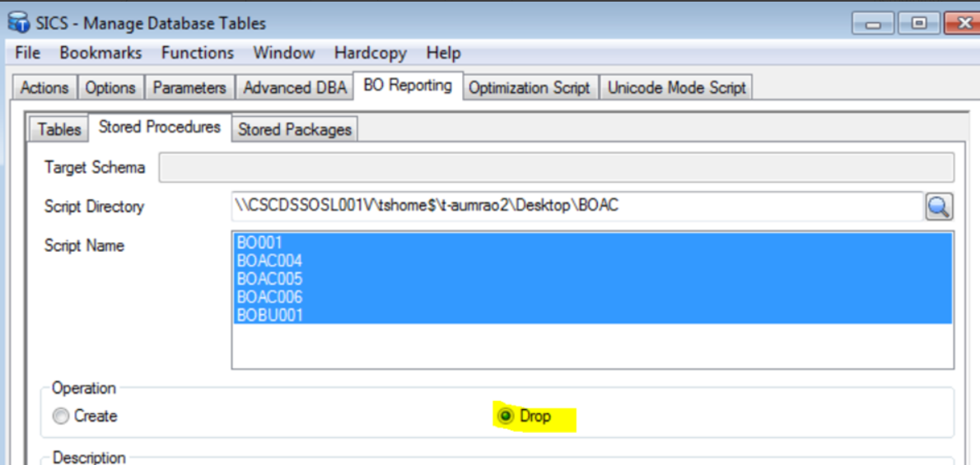Click the Script Directory browse magnifier icon
The height and width of the screenshot is (465, 980).
pos(939,207)
